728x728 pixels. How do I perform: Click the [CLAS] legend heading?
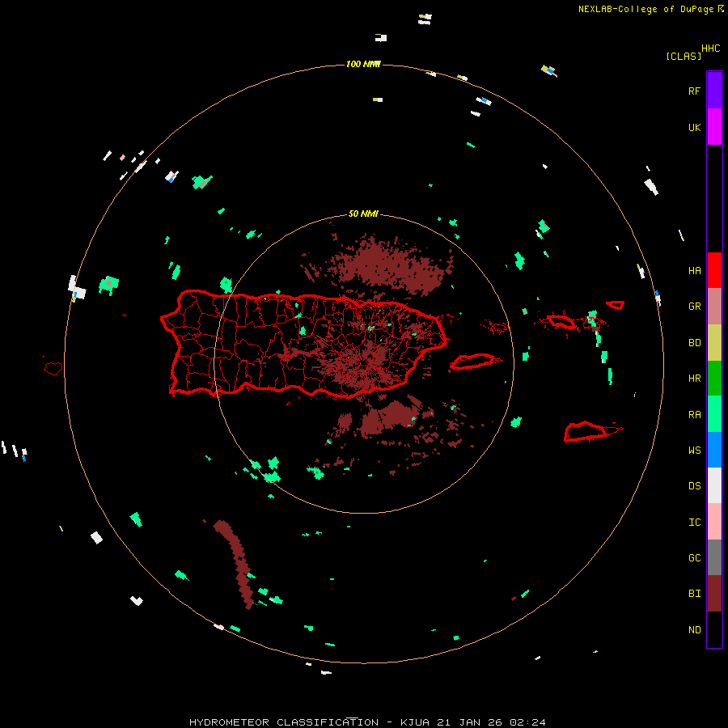(684, 56)
